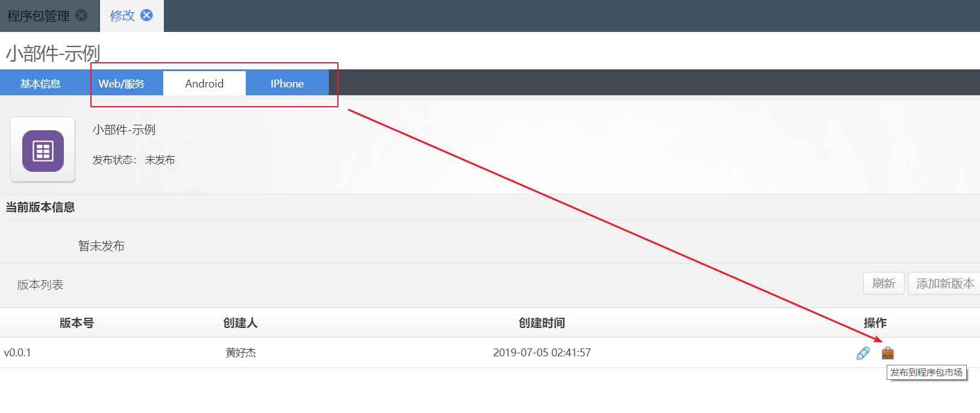
Task: Click the 黄好杰 creator name cell
Action: tap(240, 353)
